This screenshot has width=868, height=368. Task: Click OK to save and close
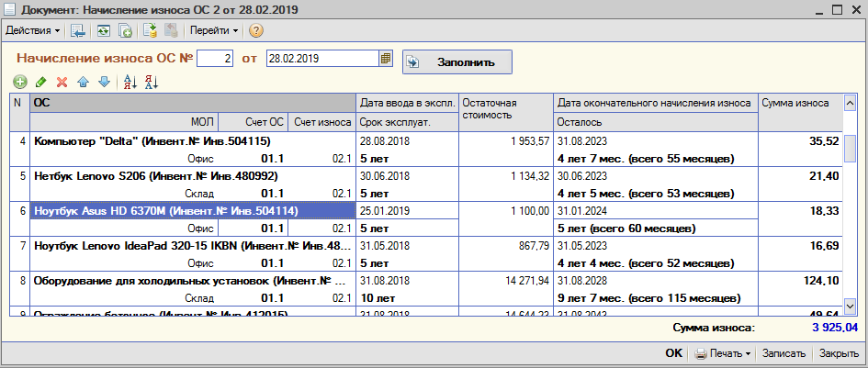(673, 353)
